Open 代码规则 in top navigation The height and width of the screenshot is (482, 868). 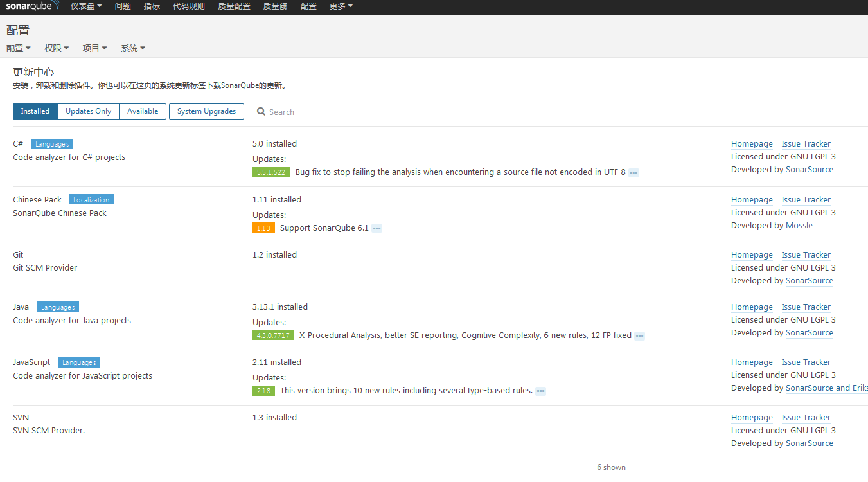coord(189,6)
